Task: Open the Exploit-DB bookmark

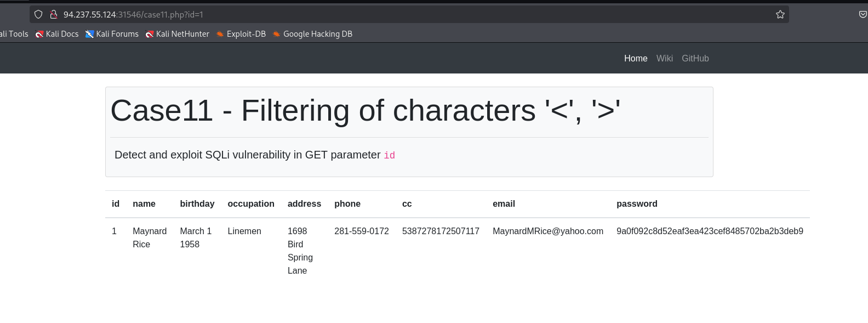Action: pyautogui.click(x=241, y=34)
